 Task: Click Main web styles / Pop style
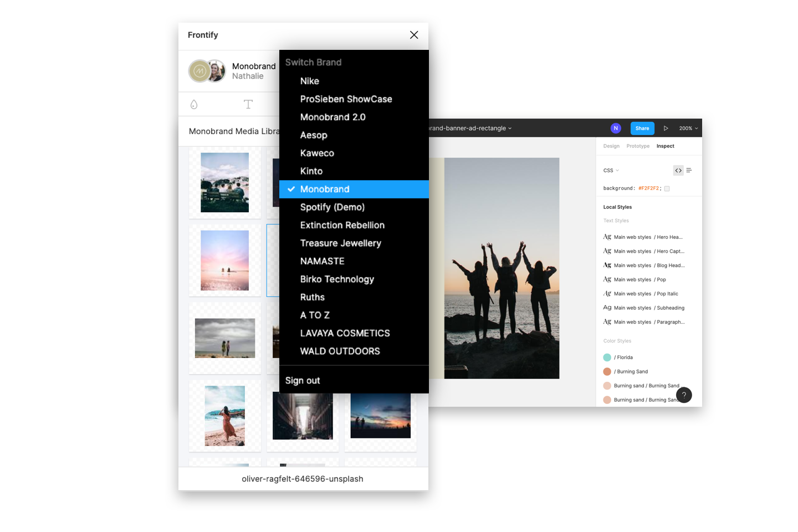635,279
